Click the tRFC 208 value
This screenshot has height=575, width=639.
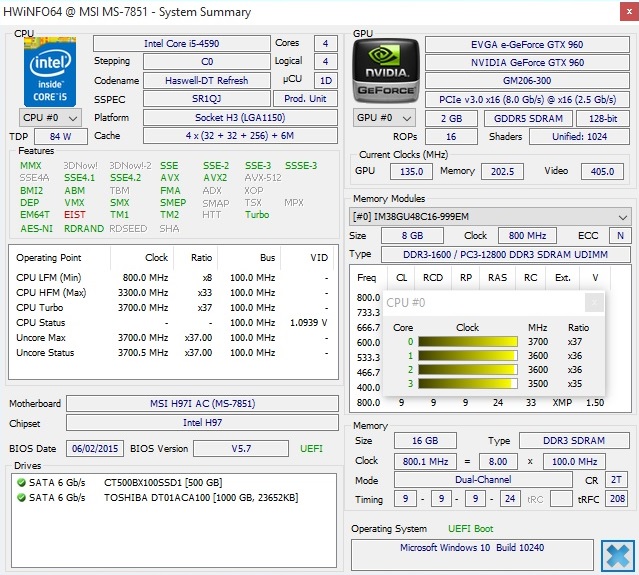click(x=617, y=498)
